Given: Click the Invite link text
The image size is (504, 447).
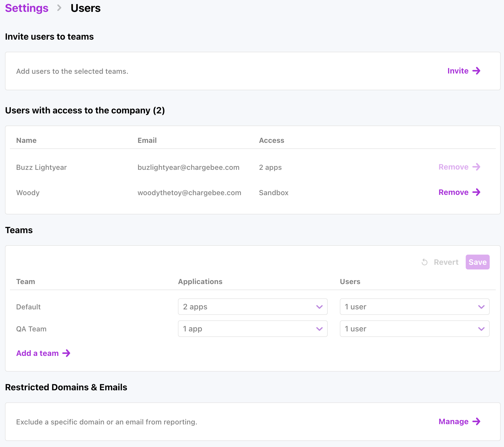Looking at the screenshot, I should click(x=458, y=71).
